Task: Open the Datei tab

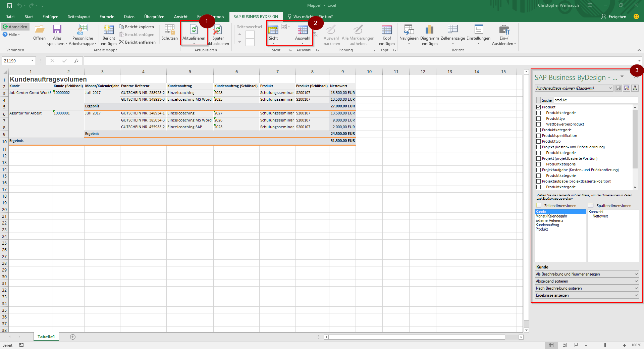Action: coord(10,17)
